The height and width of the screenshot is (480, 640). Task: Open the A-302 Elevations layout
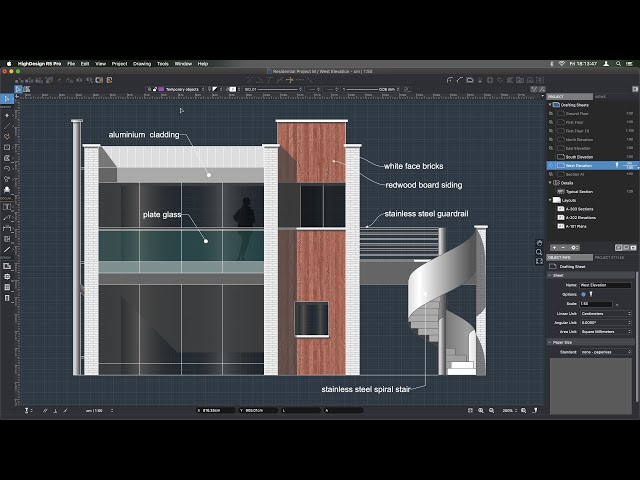(580, 218)
